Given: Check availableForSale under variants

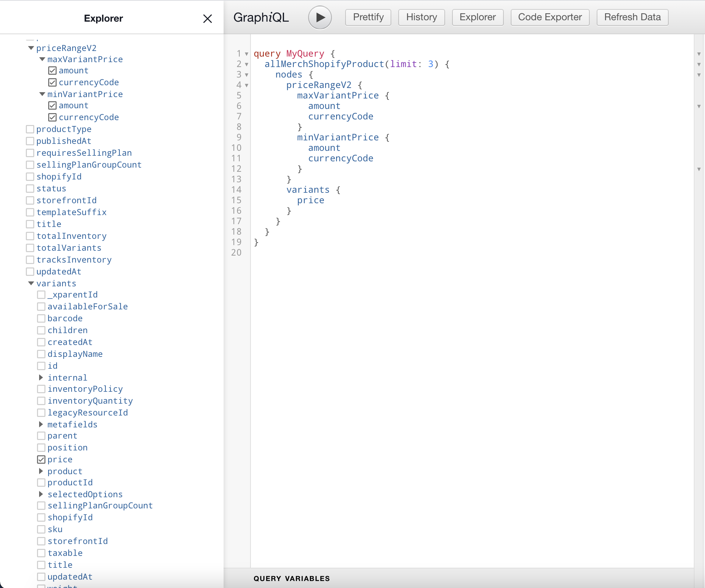Looking at the screenshot, I should pos(41,307).
